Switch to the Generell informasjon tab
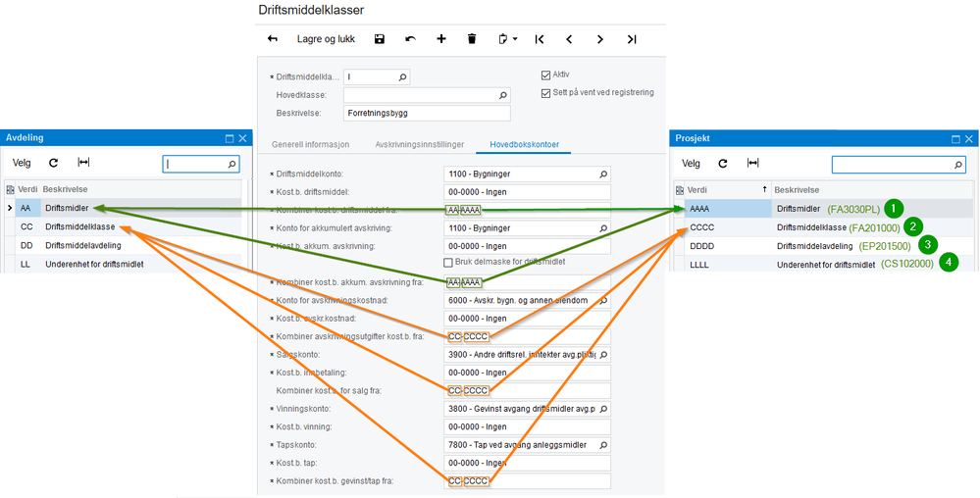Screen dimensions: 980x498 pyautogui.click(x=310, y=144)
